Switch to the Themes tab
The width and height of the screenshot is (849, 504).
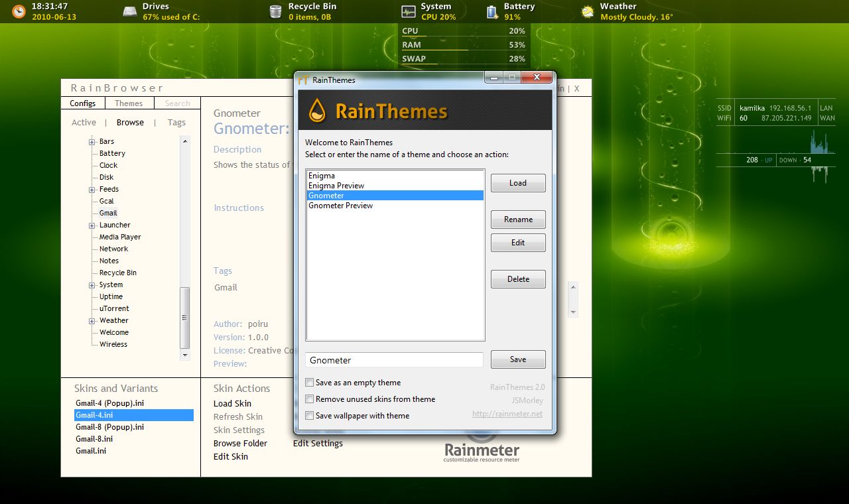(x=129, y=103)
